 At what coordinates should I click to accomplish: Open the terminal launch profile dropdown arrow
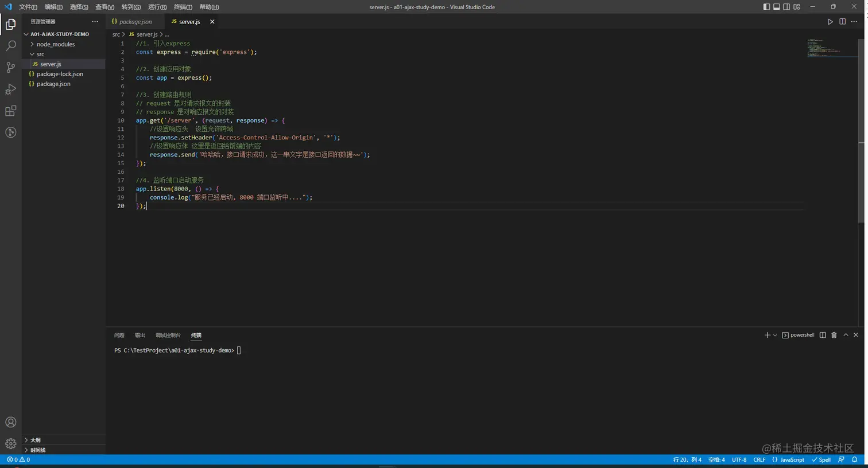(x=775, y=335)
